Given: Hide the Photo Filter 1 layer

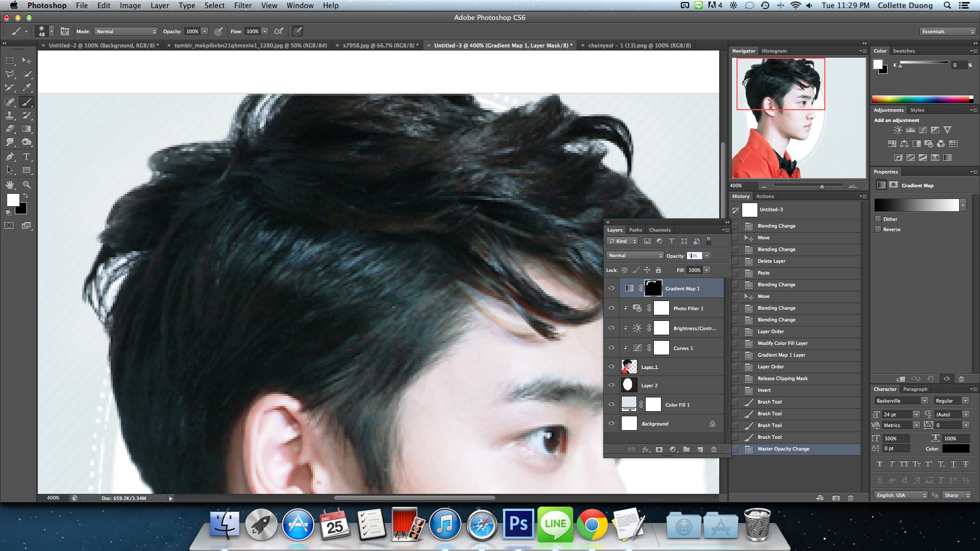Looking at the screenshot, I should coord(611,308).
